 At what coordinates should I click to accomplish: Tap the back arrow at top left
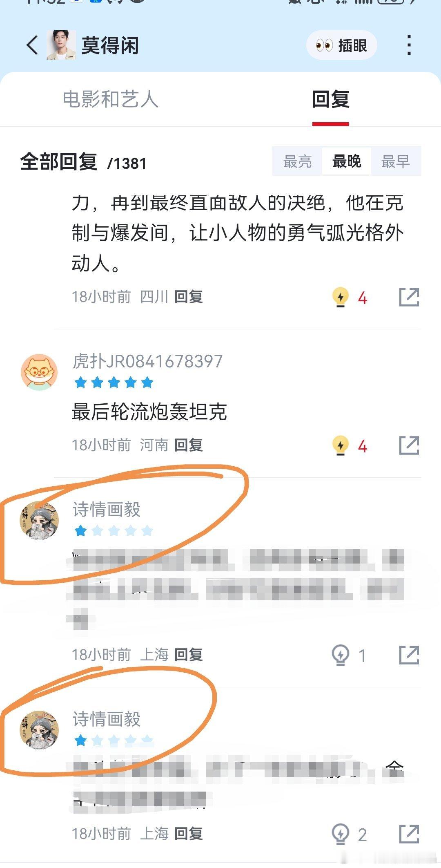pyautogui.click(x=32, y=45)
